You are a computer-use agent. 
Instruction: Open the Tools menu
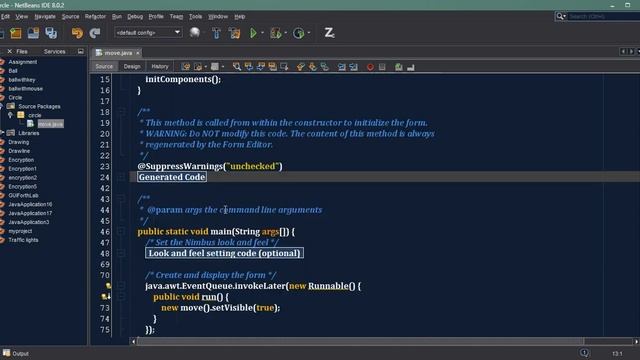tap(195, 17)
